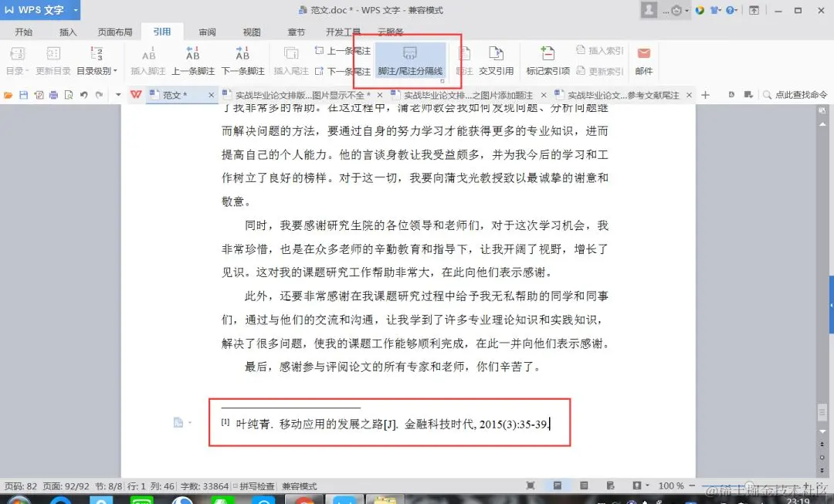Click the print icon in quick toolbar
Image resolution: width=834 pixels, height=504 pixels.
53,95
